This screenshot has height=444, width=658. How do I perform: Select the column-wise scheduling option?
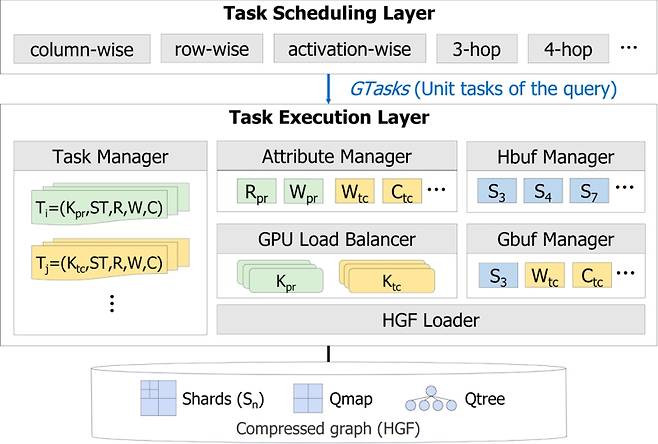[x=81, y=48]
